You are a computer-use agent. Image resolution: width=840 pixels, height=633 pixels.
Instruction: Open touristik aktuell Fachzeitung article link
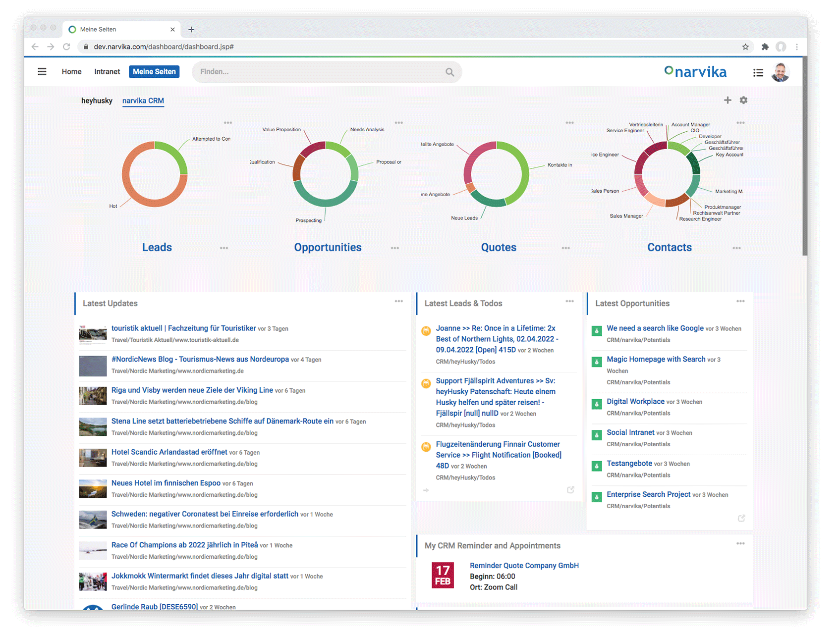(183, 328)
